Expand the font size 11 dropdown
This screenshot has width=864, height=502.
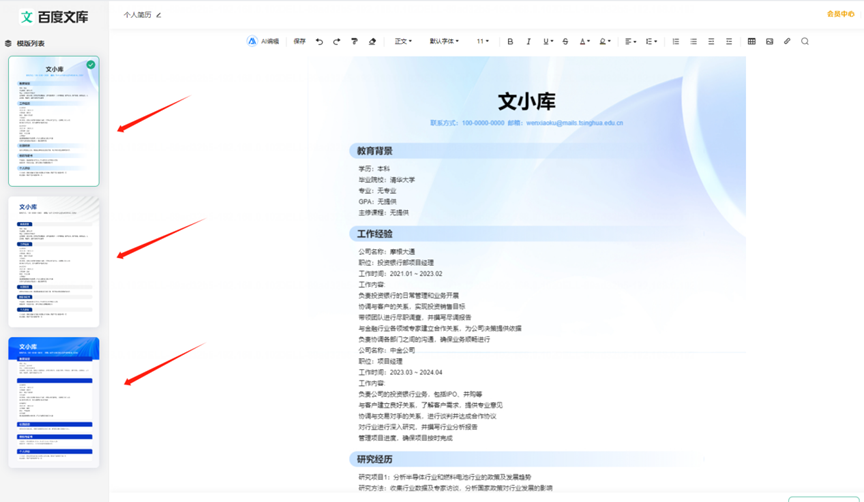[483, 42]
